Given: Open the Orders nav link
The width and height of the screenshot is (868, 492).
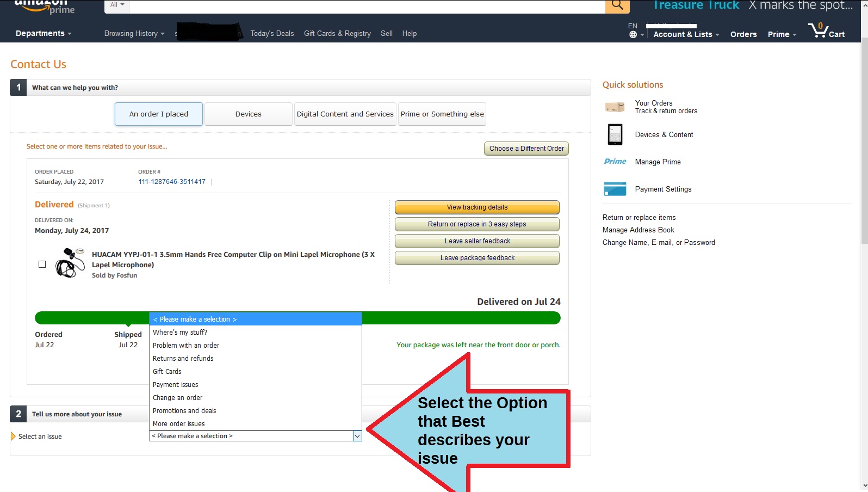Looking at the screenshot, I should click(x=743, y=34).
